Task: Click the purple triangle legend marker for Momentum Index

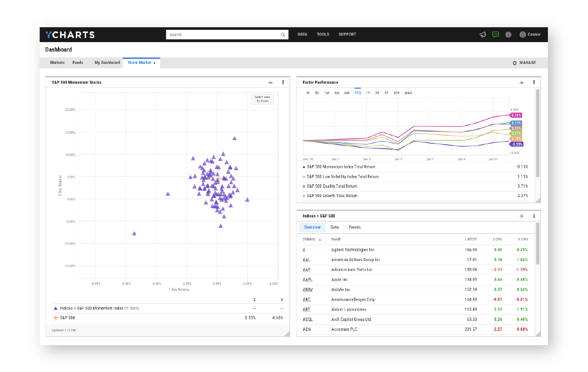Action: click(55, 308)
